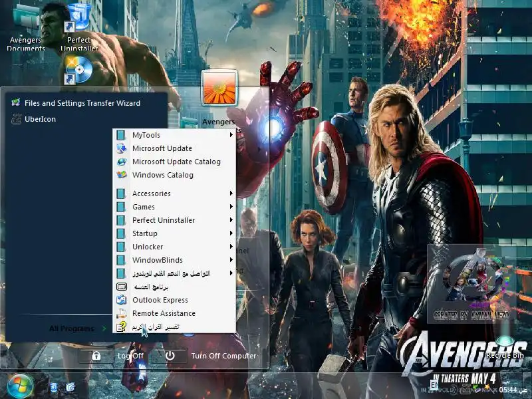Image resolution: width=532 pixels, height=399 pixels.
Task: Open Windows Catalog entry
Action: pos(174,175)
